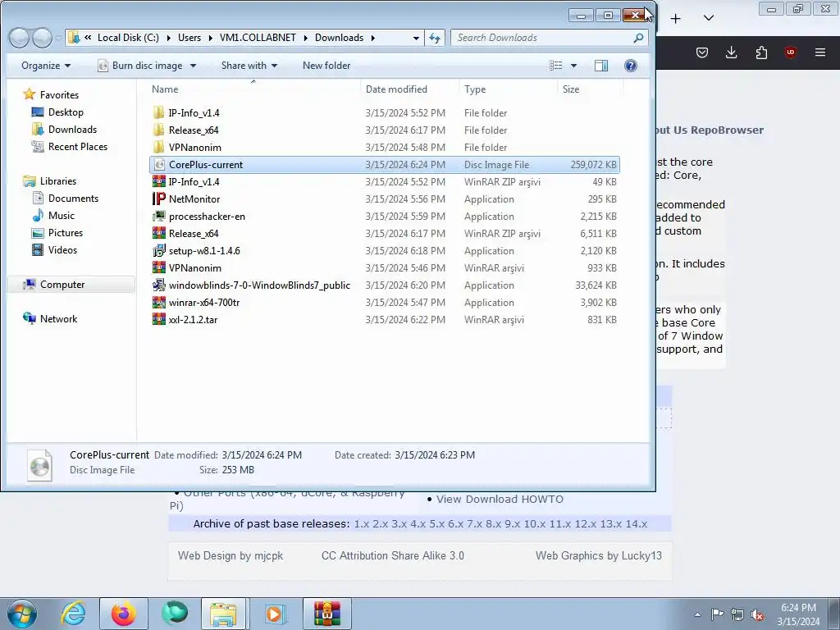Sort files by Date modified column
Image resolution: width=840 pixels, height=630 pixels.
click(x=396, y=89)
